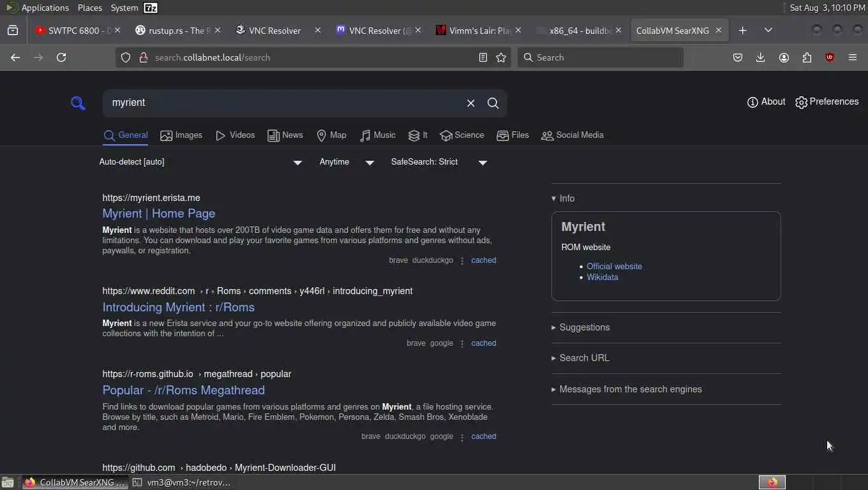Open Myrient Wikidata link
The image size is (868, 490).
pos(602,278)
